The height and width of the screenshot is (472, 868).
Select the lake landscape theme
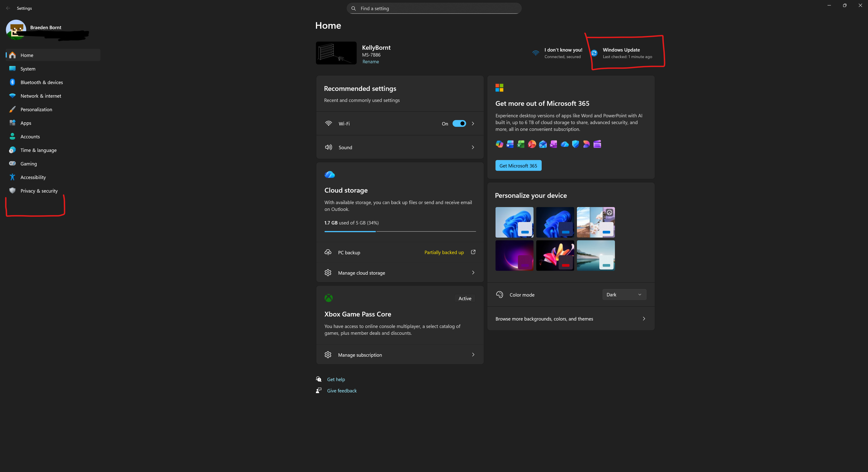pyautogui.click(x=596, y=255)
